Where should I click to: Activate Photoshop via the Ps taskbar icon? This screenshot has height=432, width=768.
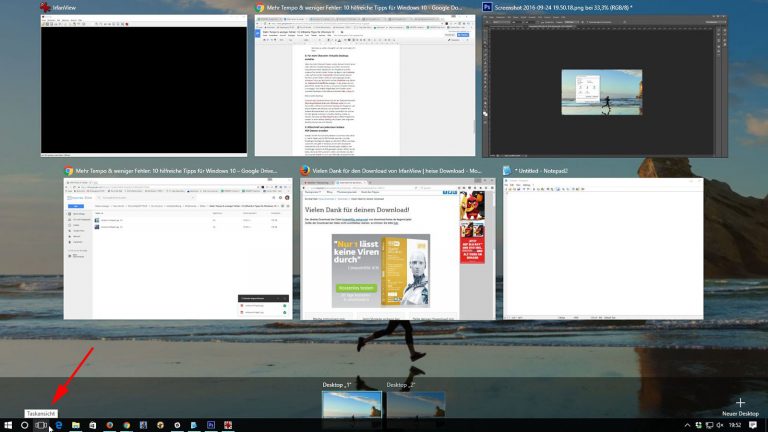(211, 425)
